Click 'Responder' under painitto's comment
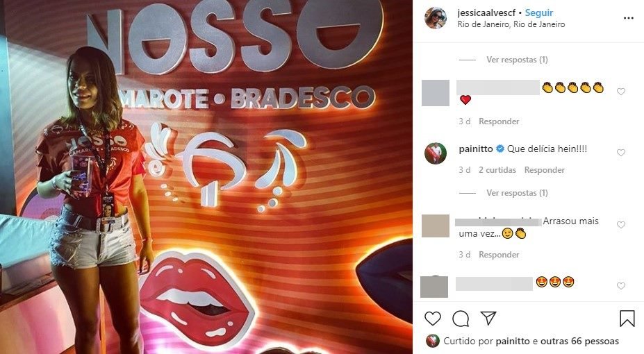Image resolution: width=644 pixels, height=354 pixels. click(x=544, y=170)
